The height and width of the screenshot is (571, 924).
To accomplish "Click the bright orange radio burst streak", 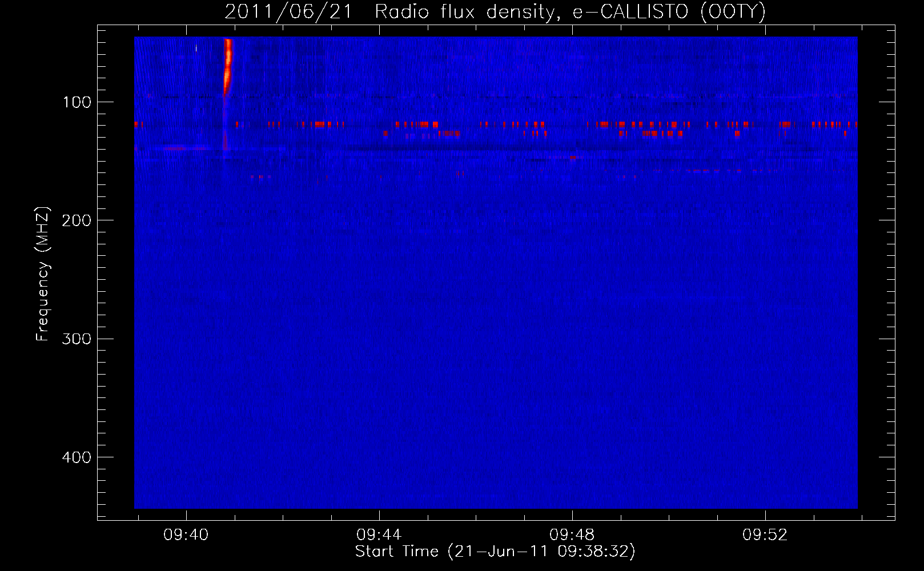I will tap(227, 66).
